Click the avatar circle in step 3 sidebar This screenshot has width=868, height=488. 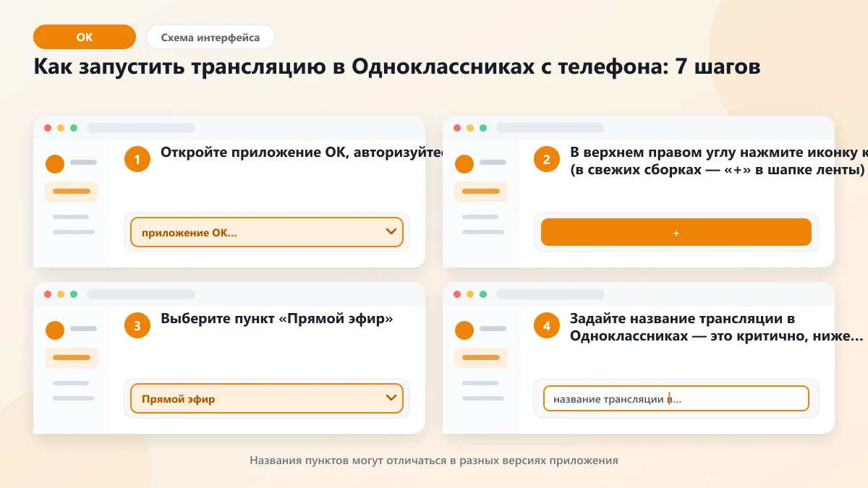[x=55, y=330]
